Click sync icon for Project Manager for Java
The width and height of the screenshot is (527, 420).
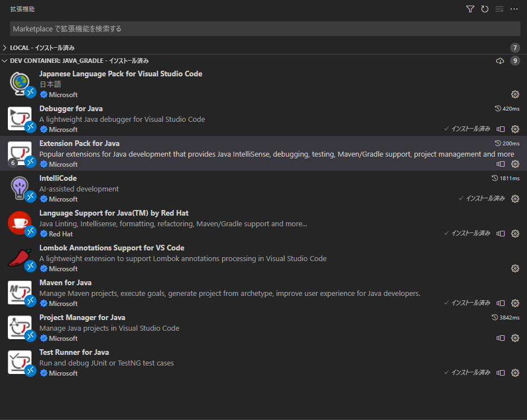click(x=501, y=337)
